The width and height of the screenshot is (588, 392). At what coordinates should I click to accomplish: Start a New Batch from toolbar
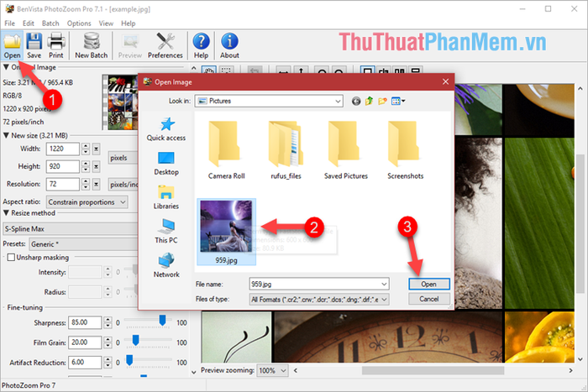click(91, 45)
